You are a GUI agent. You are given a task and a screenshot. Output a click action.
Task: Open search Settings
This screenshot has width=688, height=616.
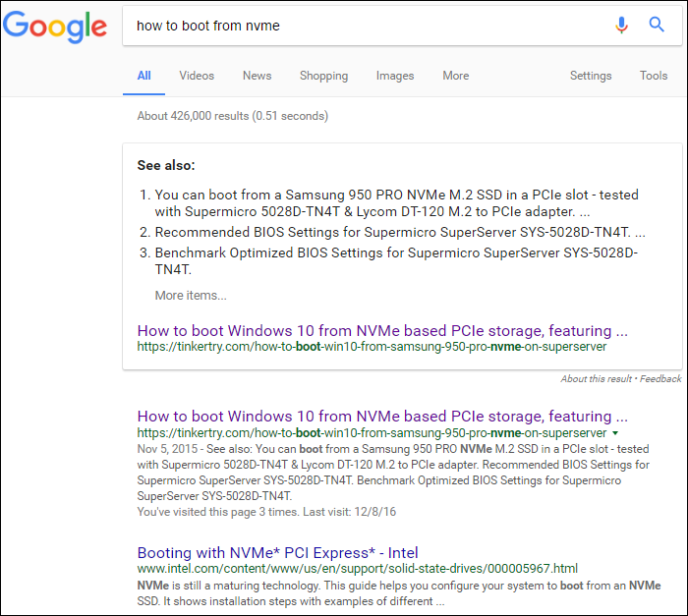tap(591, 76)
